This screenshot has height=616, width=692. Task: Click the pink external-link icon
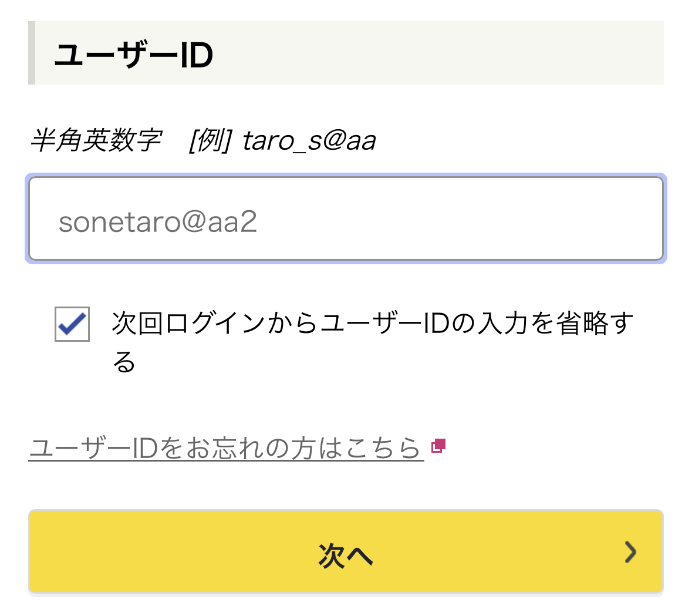click(438, 446)
